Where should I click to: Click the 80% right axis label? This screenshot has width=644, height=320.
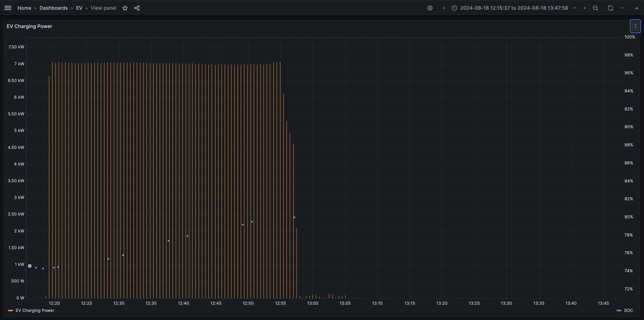(x=629, y=217)
